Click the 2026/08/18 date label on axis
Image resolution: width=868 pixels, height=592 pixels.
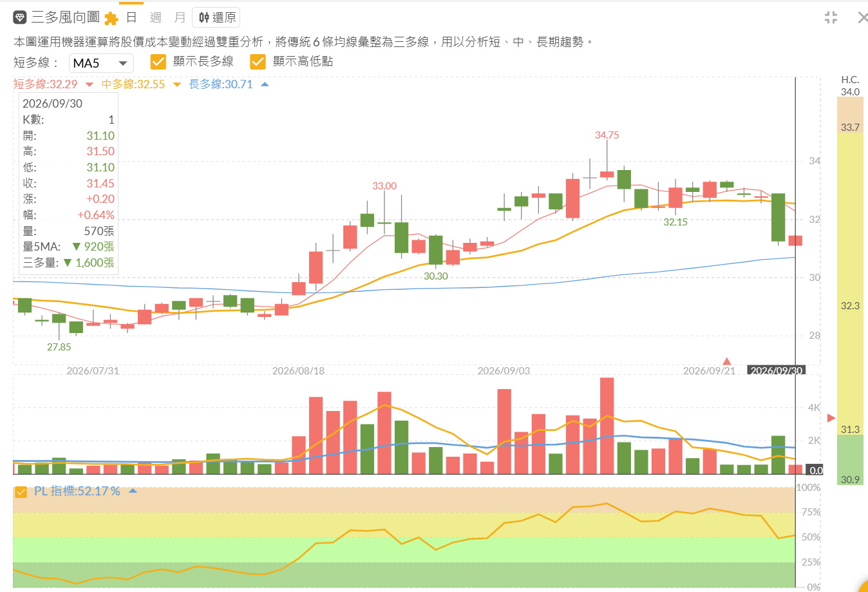298,370
